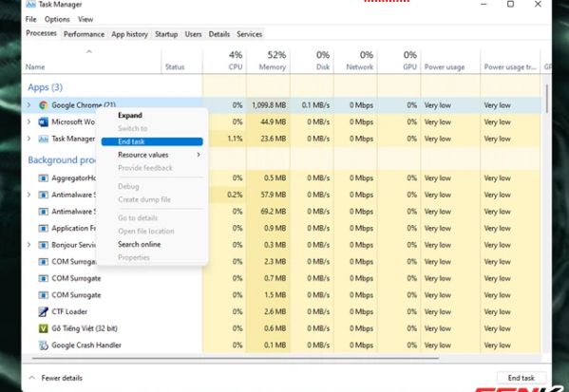The height and width of the screenshot is (392, 569).
Task: Click the CTF Loader pen icon
Action: point(43,311)
